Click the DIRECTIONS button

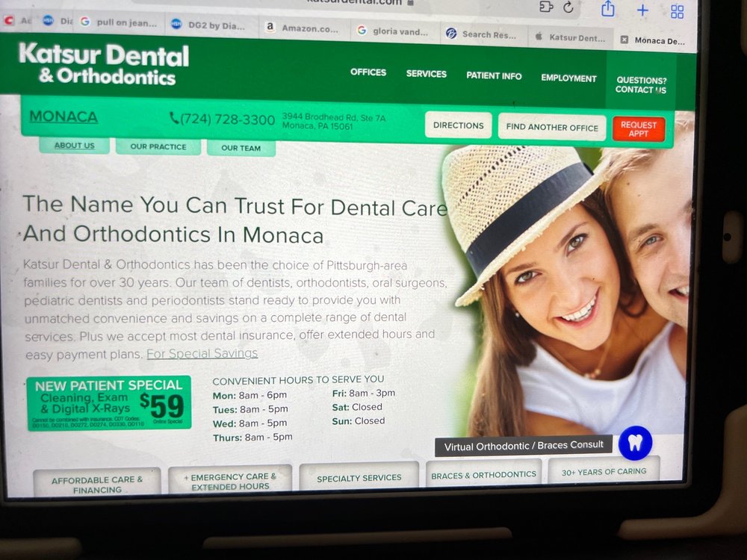[458, 125]
